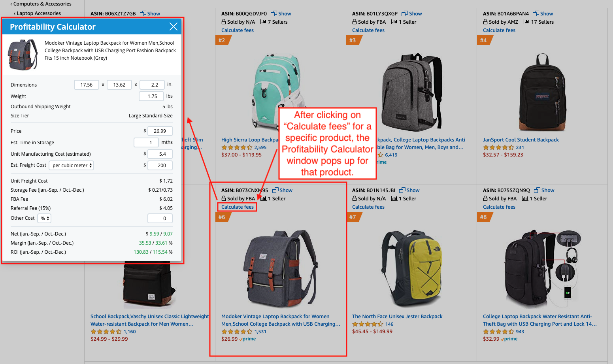This screenshot has width=613, height=364.
Task: Click Show icon for ASIN B00QGDVJF0
Action: (274, 13)
